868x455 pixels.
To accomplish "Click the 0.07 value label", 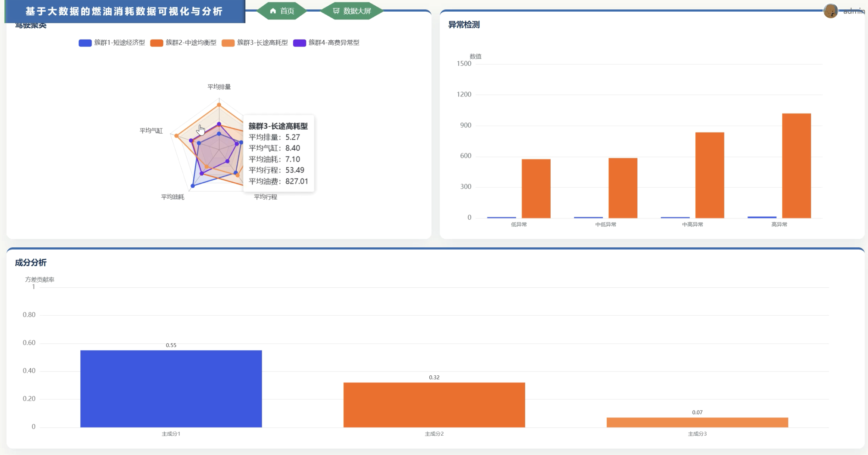I will (x=697, y=412).
